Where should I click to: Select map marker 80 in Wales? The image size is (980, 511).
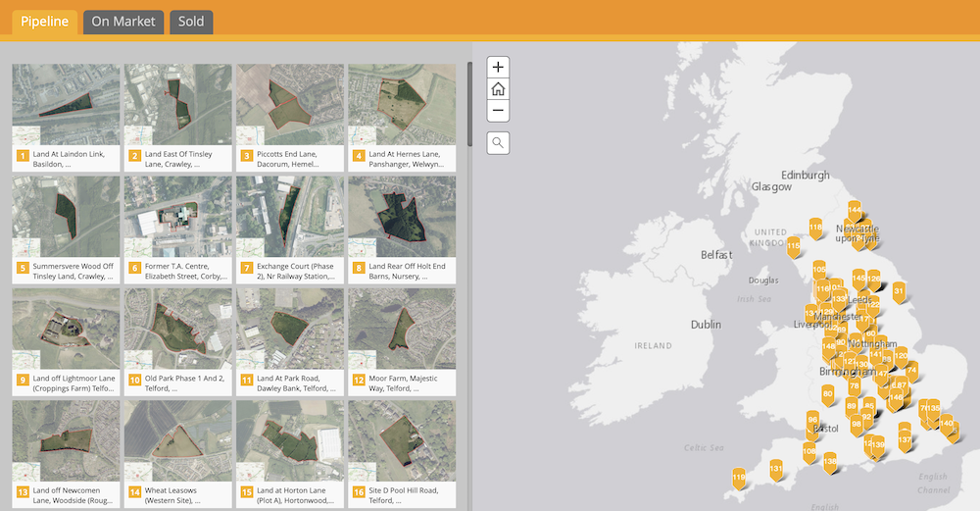tap(828, 394)
